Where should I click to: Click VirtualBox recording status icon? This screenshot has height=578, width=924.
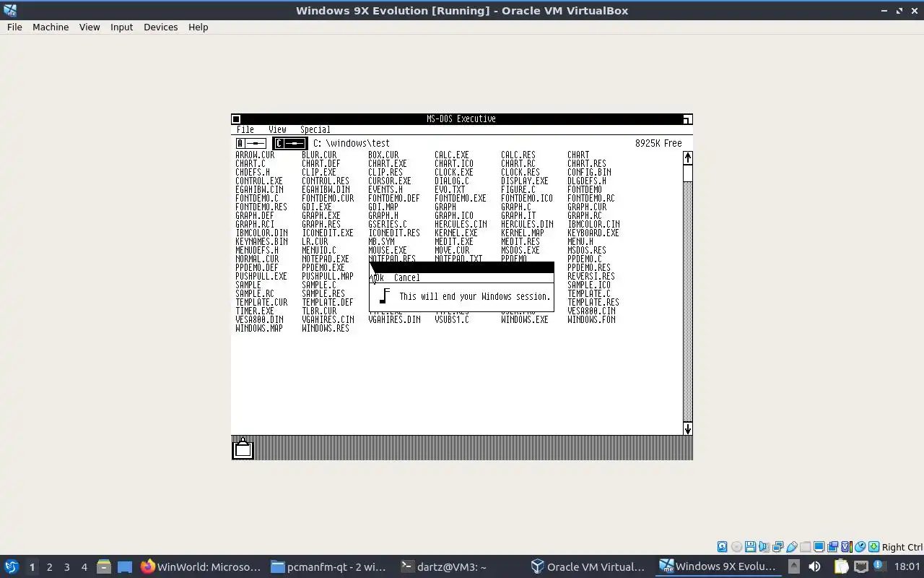click(x=832, y=547)
